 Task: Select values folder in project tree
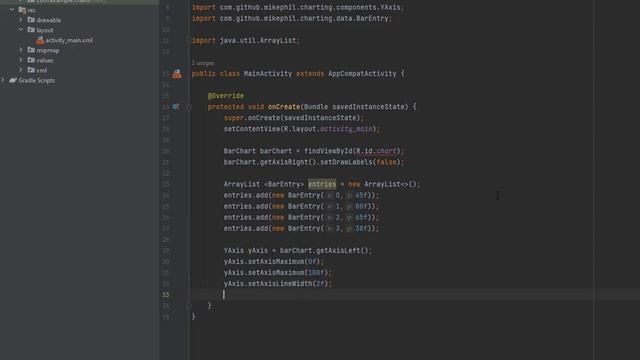pos(45,60)
